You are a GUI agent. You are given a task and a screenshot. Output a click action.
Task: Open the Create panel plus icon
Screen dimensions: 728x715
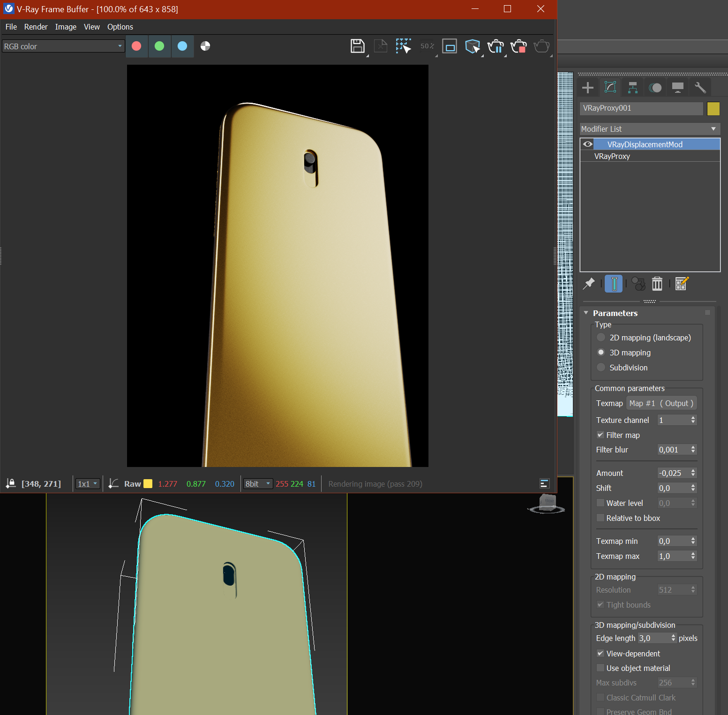point(588,88)
